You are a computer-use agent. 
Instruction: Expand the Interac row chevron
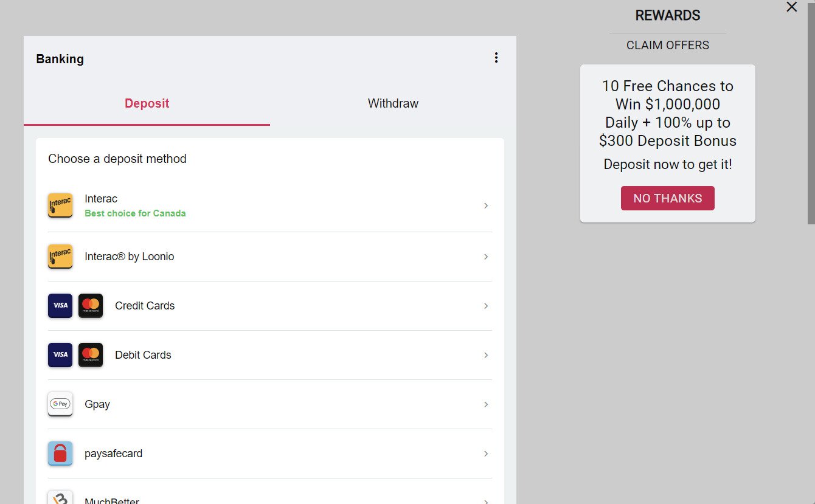click(486, 205)
